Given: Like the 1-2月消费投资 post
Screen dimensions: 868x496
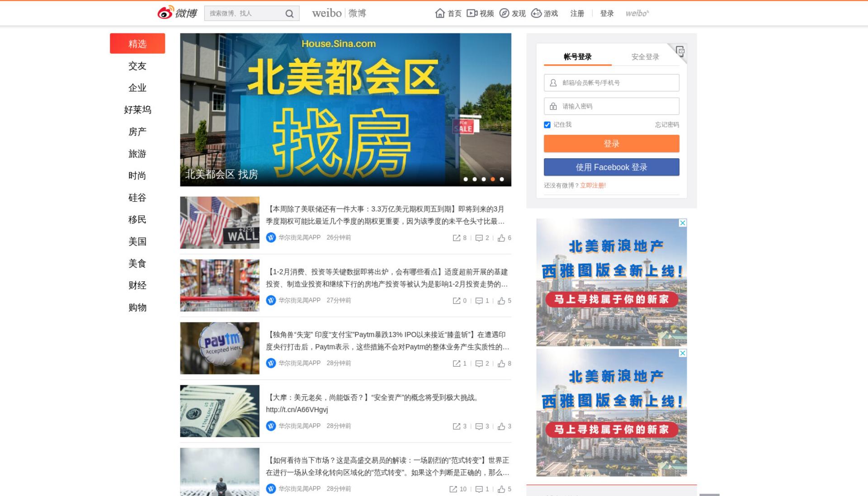Looking at the screenshot, I should coord(505,301).
